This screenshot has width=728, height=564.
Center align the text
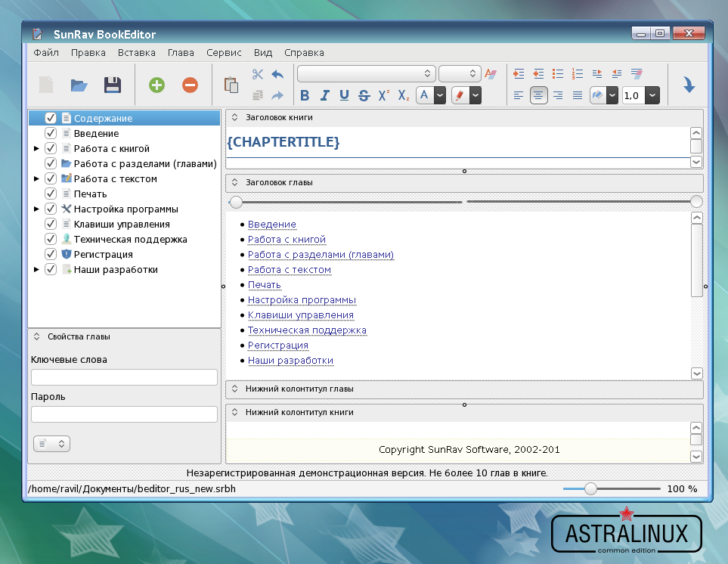coord(538,95)
